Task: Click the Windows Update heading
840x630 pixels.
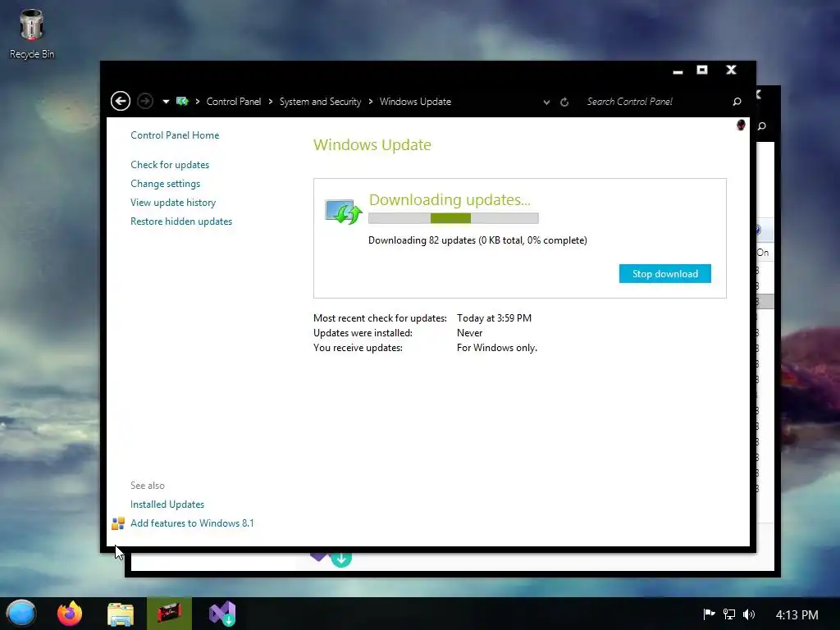Action: pyautogui.click(x=372, y=144)
